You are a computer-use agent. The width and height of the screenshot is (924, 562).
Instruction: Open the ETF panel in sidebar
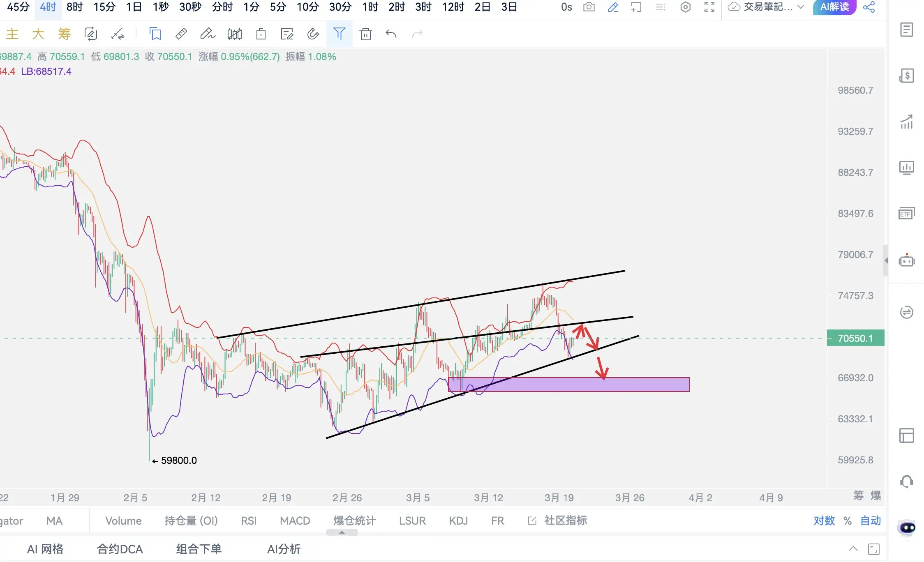(906, 214)
